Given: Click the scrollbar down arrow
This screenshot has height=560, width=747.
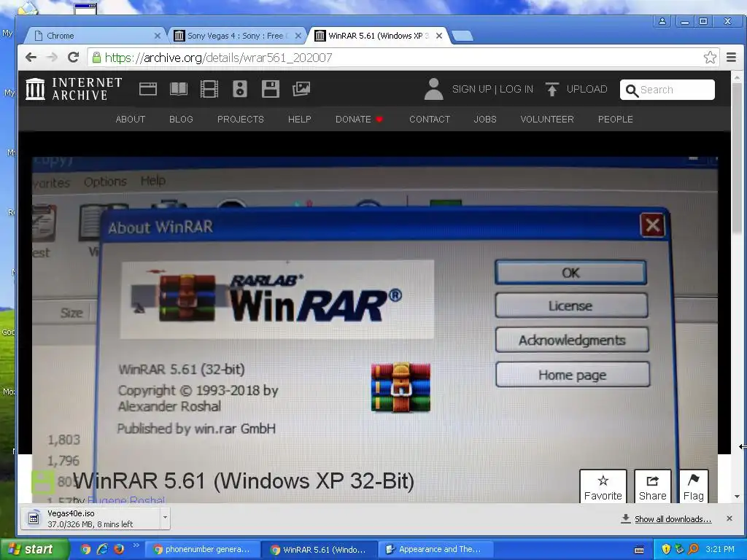Looking at the screenshot, I should click(x=737, y=497).
